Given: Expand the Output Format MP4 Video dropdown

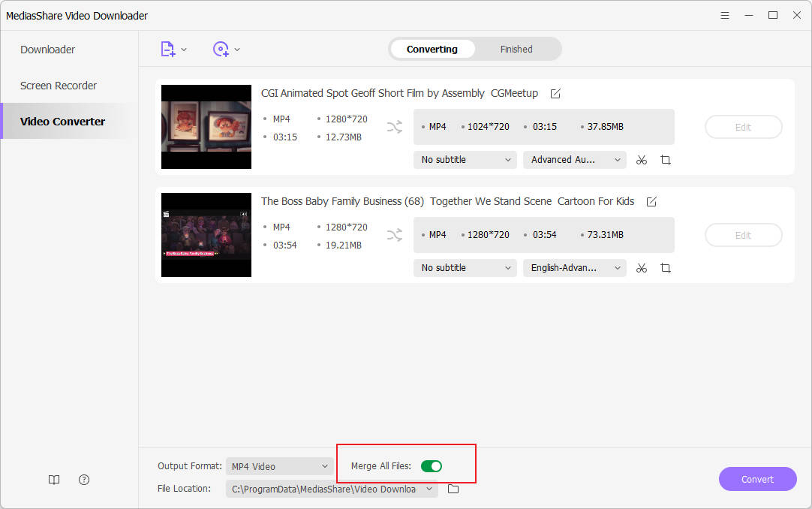Looking at the screenshot, I should tap(279, 466).
